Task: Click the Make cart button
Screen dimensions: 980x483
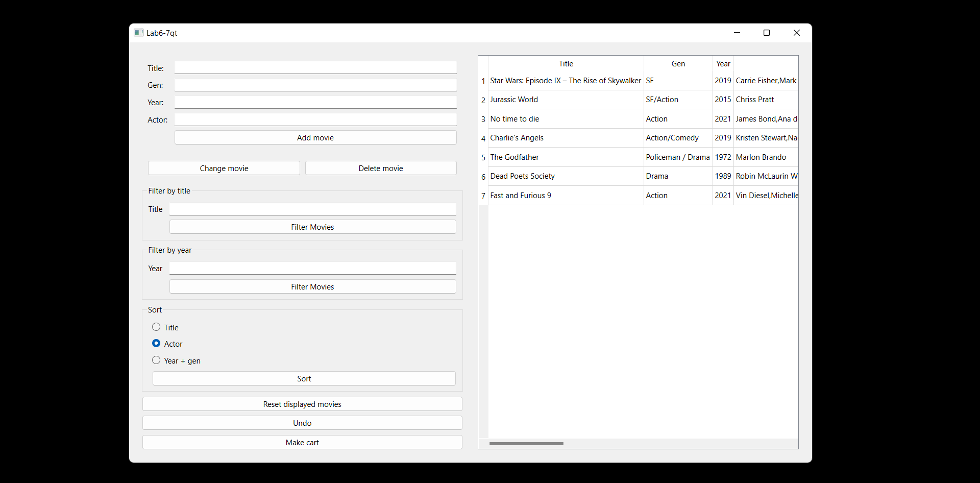Action: [302, 443]
